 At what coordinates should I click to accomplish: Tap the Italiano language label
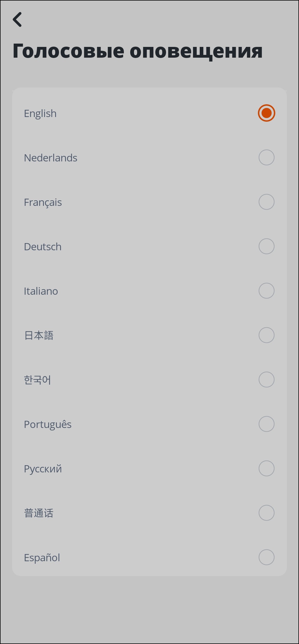click(x=41, y=291)
